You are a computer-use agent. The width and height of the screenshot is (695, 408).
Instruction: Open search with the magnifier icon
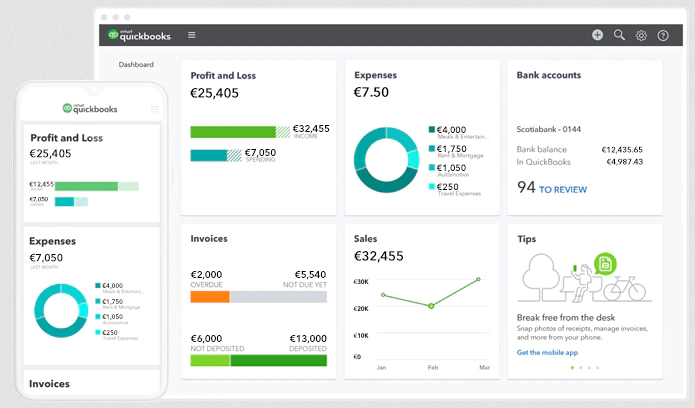[x=619, y=35]
